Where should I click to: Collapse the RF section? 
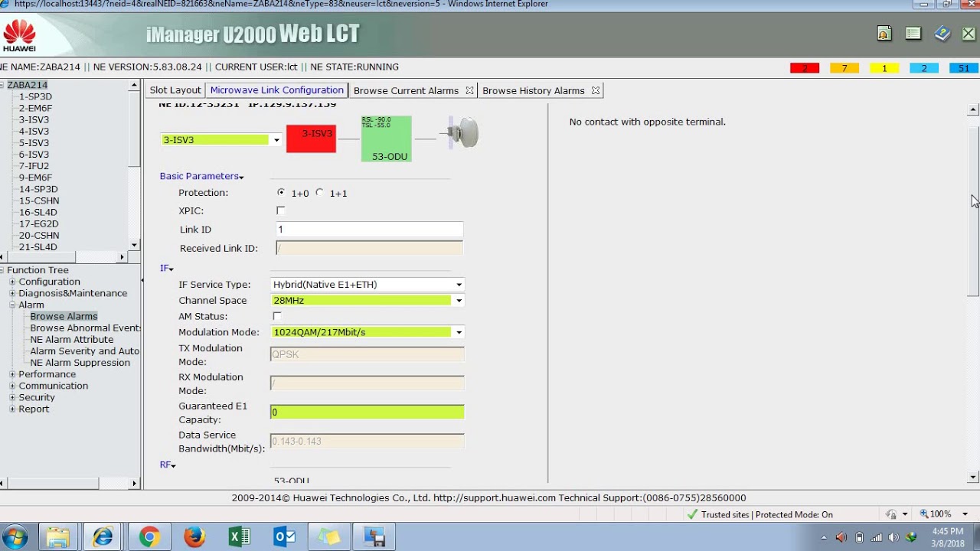tap(168, 465)
